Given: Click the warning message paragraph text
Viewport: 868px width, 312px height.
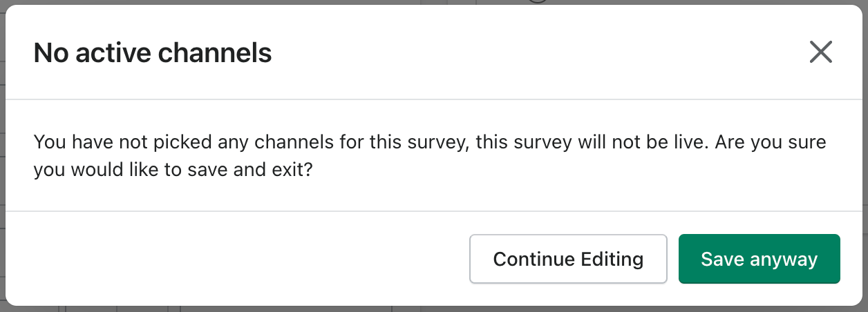Looking at the screenshot, I should (430, 156).
